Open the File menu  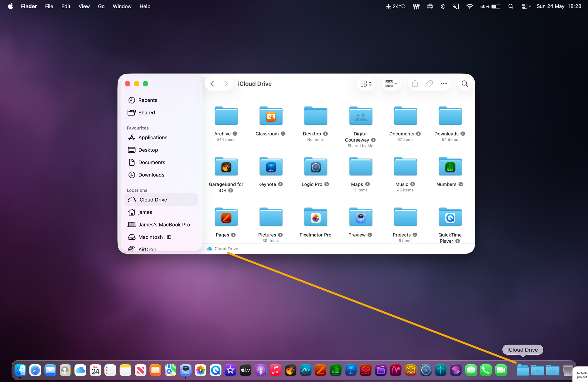tap(49, 6)
